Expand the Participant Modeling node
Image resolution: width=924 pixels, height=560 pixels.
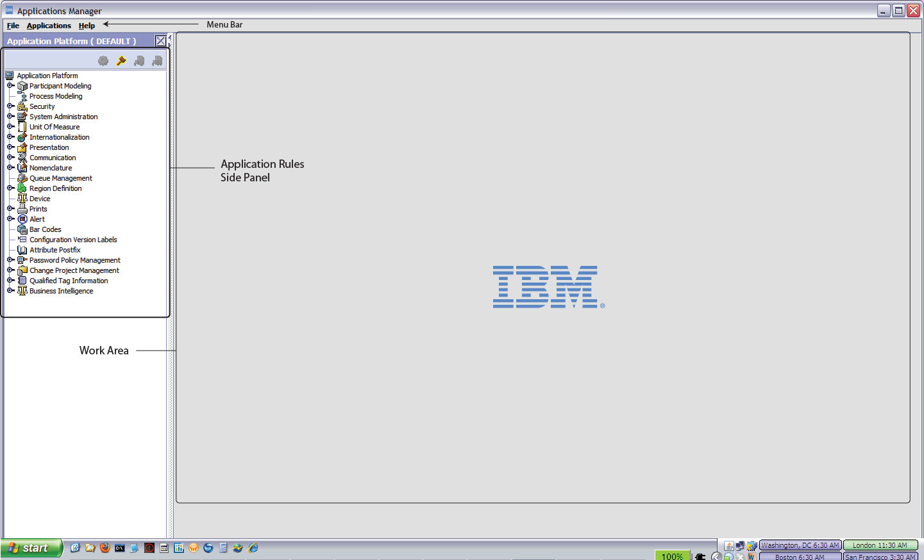[10, 85]
